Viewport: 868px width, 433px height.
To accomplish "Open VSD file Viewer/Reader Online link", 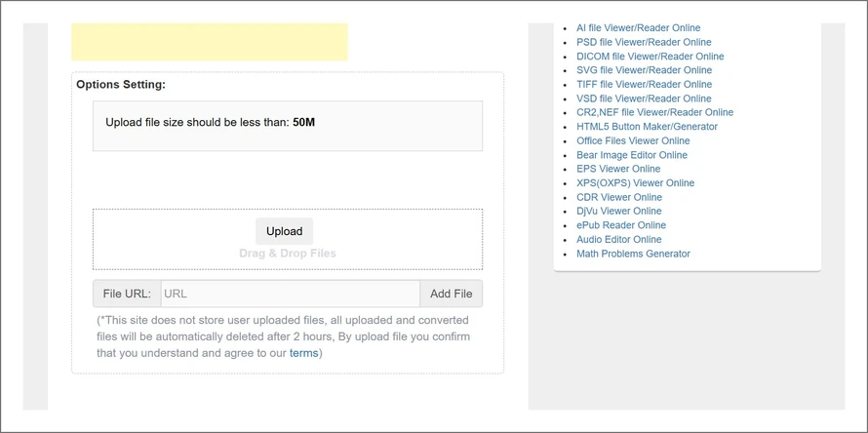I will click(644, 98).
